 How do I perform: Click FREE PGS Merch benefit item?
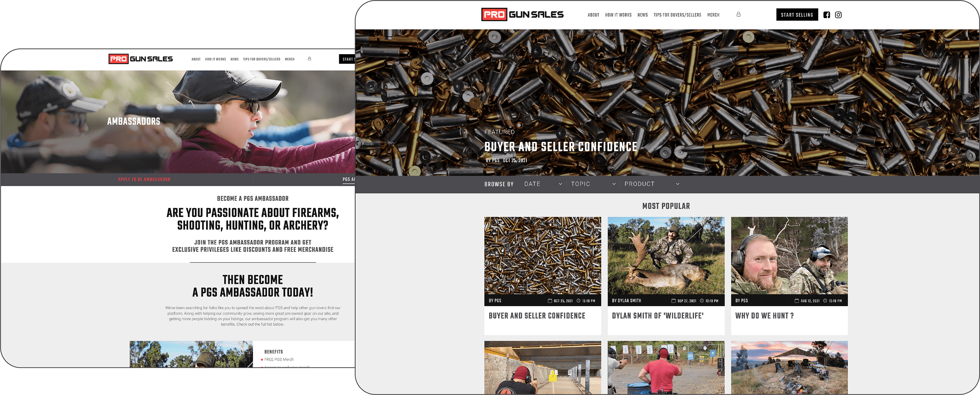(x=279, y=360)
